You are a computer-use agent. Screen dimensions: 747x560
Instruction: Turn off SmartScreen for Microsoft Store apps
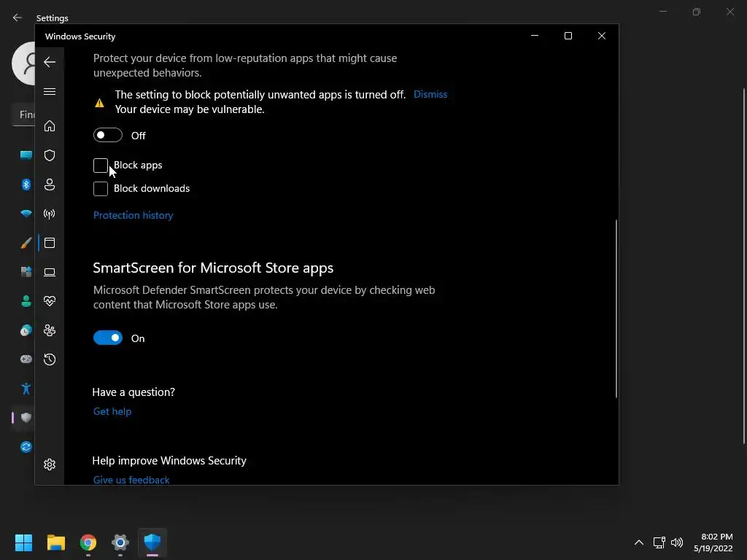point(108,338)
